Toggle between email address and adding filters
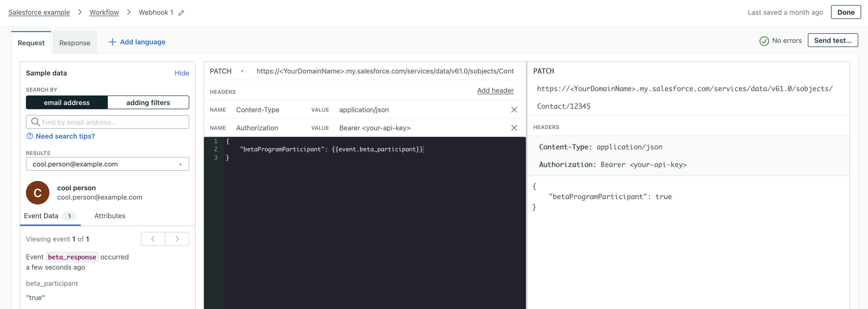Screen dimensions: 868x309 (107, 103)
